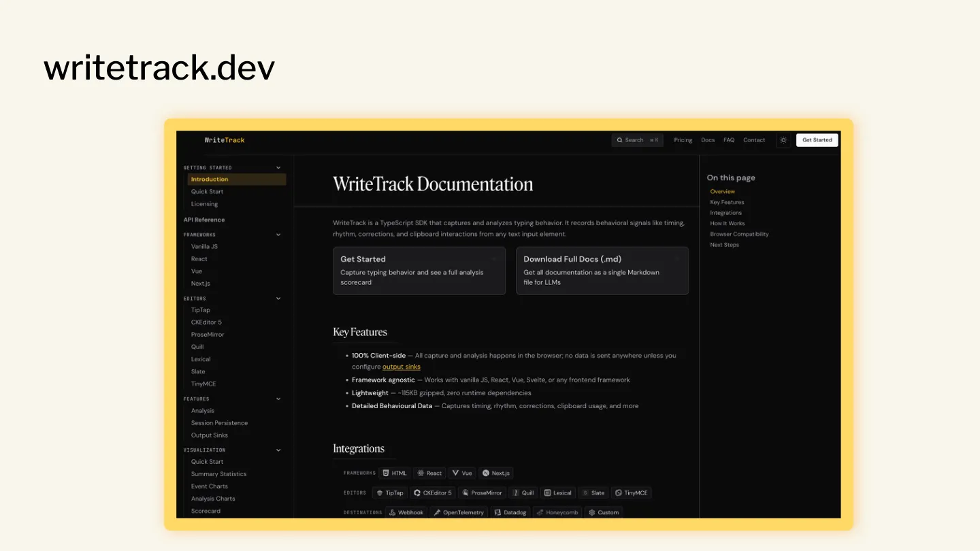Open Analysis Charts in the sidebar

(x=213, y=499)
